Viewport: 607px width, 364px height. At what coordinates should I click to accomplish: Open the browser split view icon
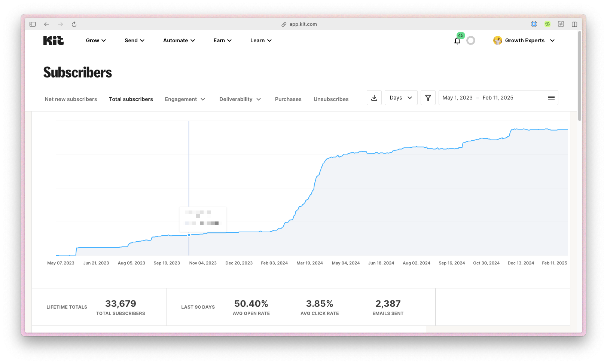pyautogui.click(x=574, y=24)
